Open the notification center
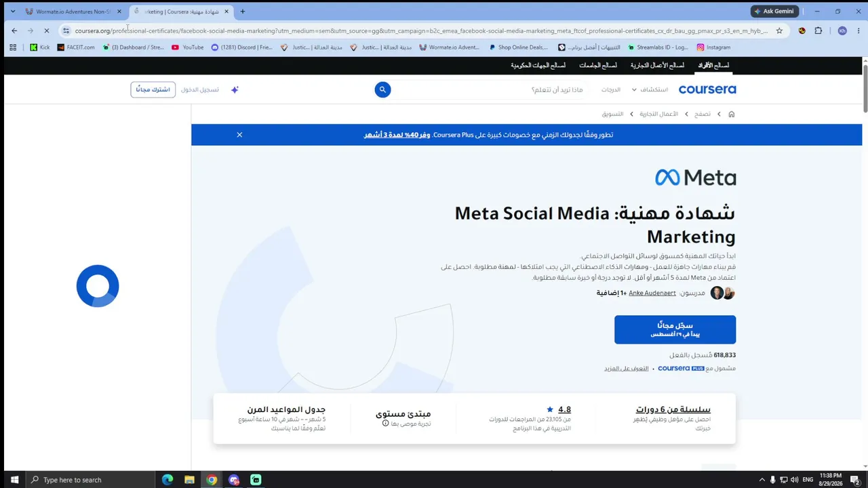The width and height of the screenshot is (868, 488). click(856, 480)
